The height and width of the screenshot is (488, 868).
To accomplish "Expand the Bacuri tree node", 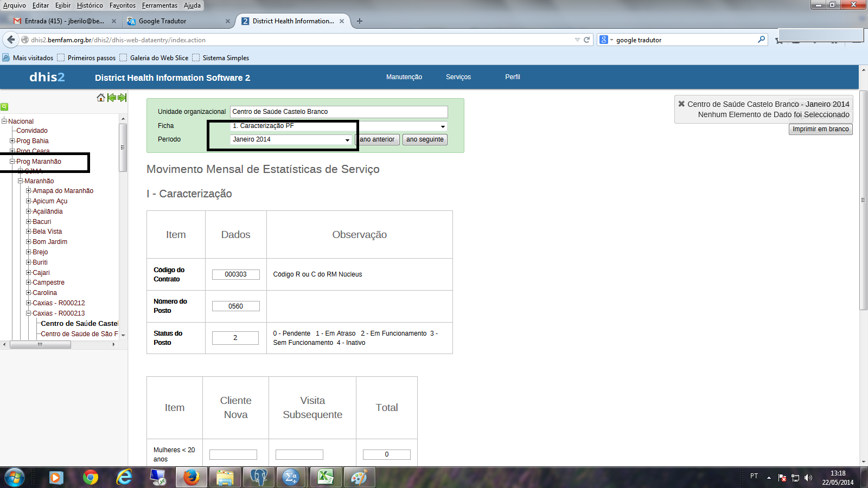I will (x=29, y=221).
